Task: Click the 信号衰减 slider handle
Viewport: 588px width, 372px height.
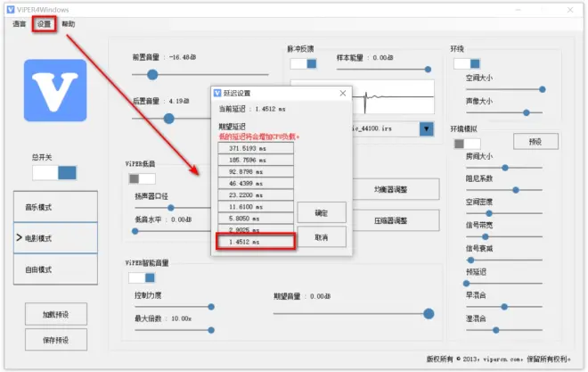Action: pos(471,260)
